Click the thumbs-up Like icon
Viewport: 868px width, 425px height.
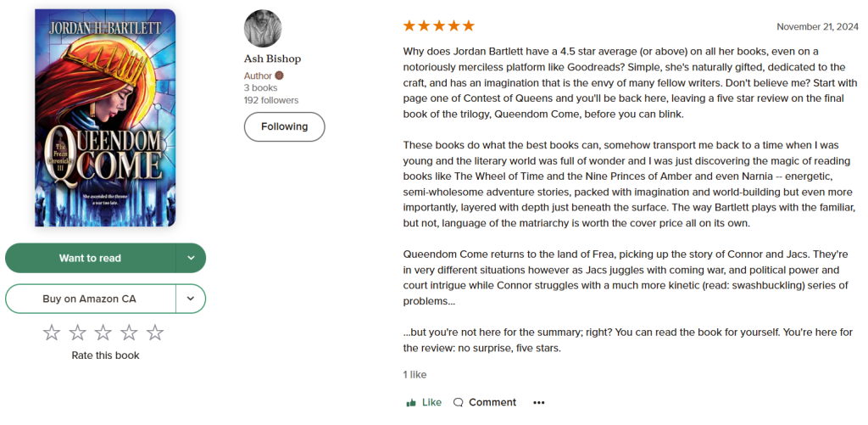(411, 403)
